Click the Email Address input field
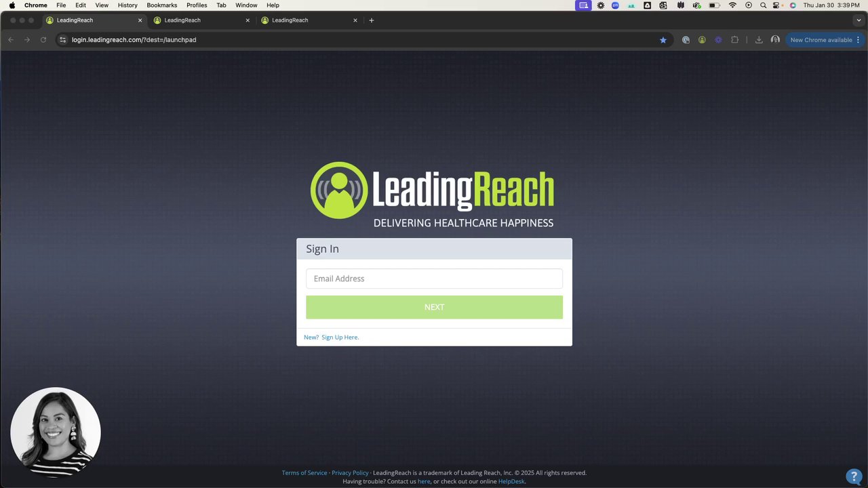This screenshot has height=488, width=868. [x=434, y=279]
